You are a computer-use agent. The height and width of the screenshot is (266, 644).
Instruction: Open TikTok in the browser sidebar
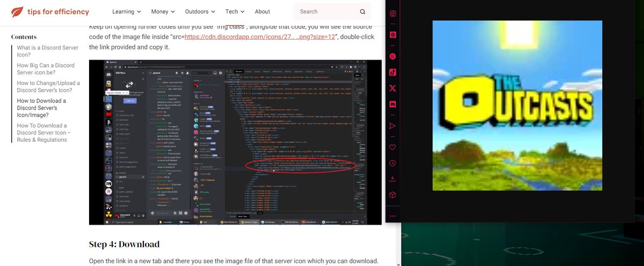point(392,71)
